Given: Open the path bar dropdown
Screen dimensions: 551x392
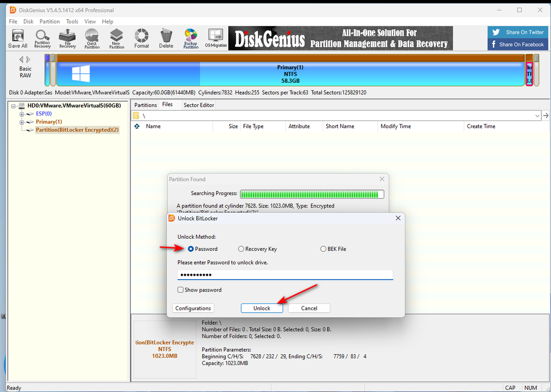Looking at the screenshot, I should point(537,116).
